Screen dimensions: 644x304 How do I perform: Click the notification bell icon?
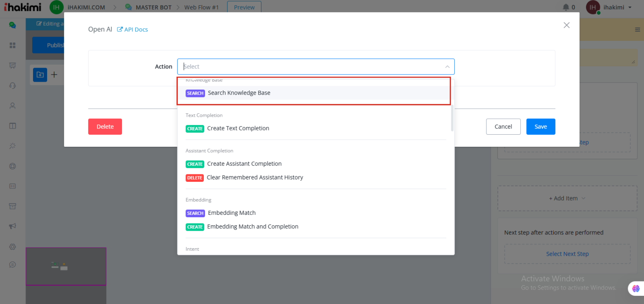point(566,7)
